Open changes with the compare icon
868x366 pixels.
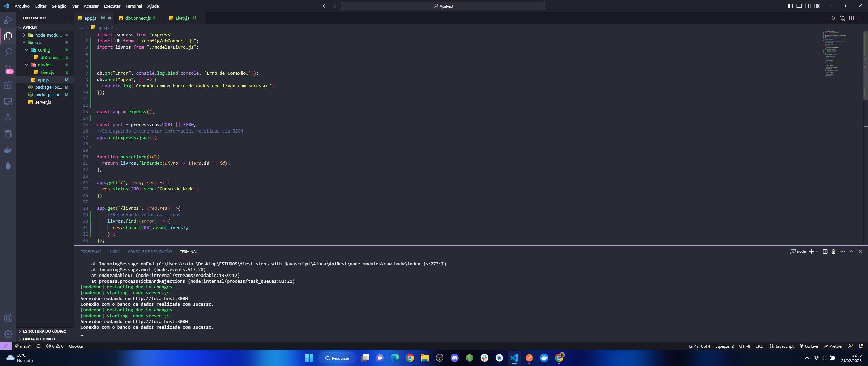click(843, 18)
